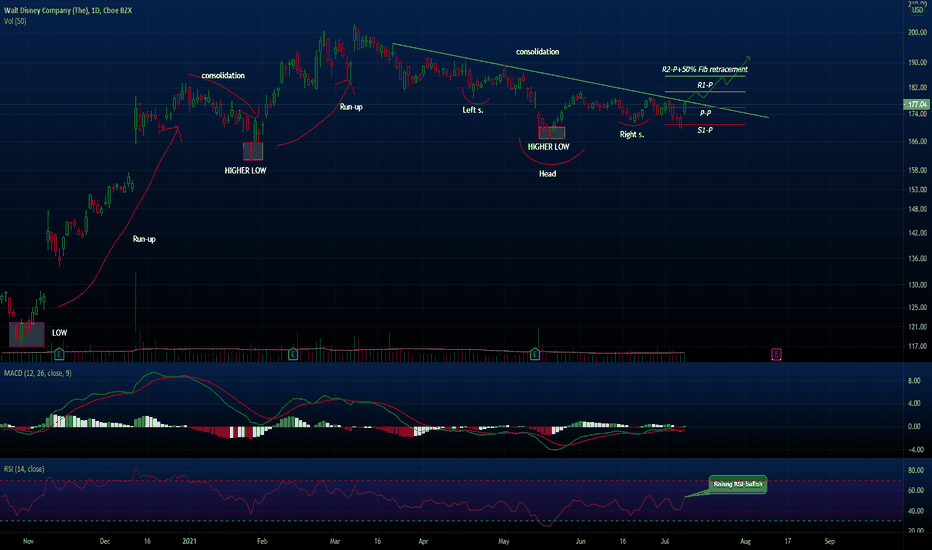The height and width of the screenshot is (550, 932).
Task: Select the S1-P pivot label
Action: point(705,130)
